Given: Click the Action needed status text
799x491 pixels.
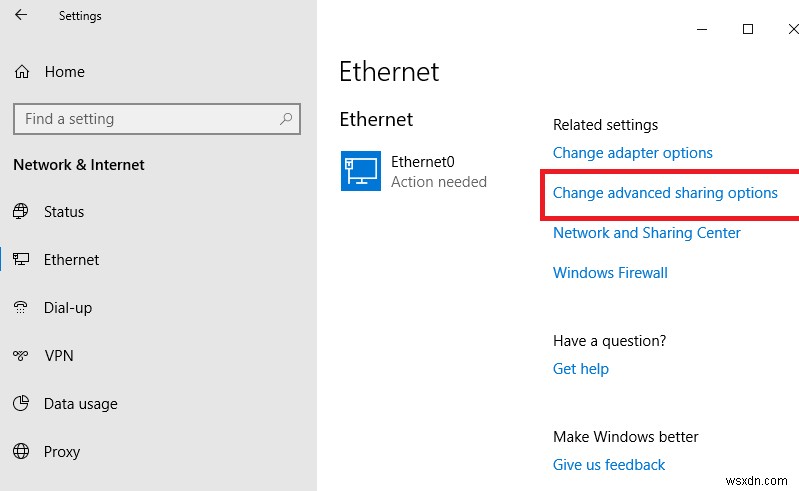Looking at the screenshot, I should pyautogui.click(x=439, y=182).
